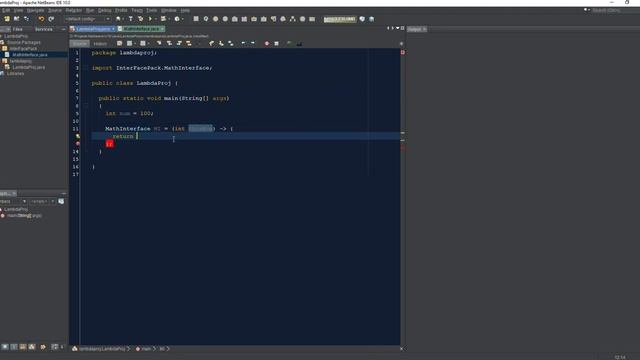640x360 pixels.
Task: Click the Shift Line Left editor icon
Action: 243,43
